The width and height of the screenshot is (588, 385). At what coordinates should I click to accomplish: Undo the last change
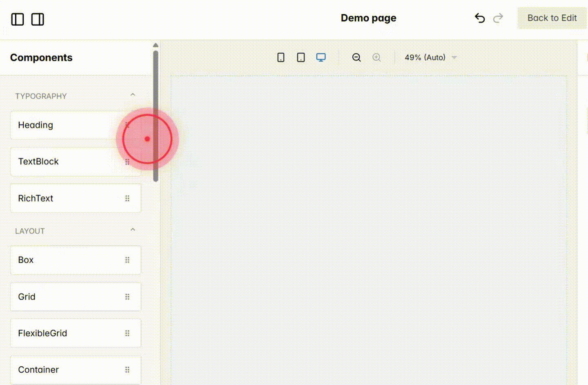click(479, 18)
